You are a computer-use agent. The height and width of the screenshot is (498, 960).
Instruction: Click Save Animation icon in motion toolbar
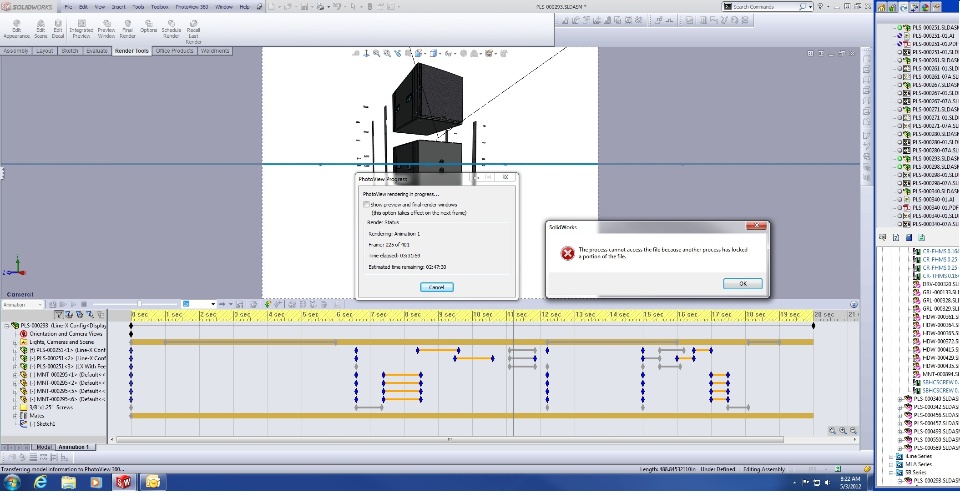coord(239,304)
